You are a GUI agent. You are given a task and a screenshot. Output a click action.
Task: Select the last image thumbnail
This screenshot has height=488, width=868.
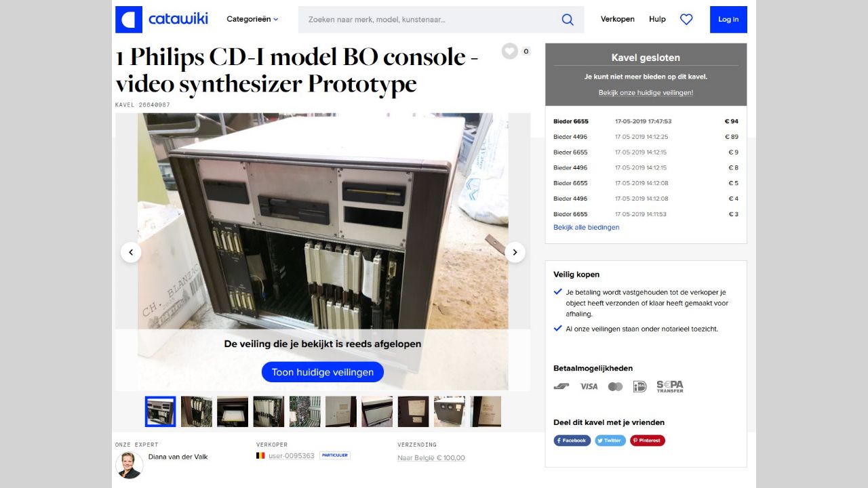(486, 411)
